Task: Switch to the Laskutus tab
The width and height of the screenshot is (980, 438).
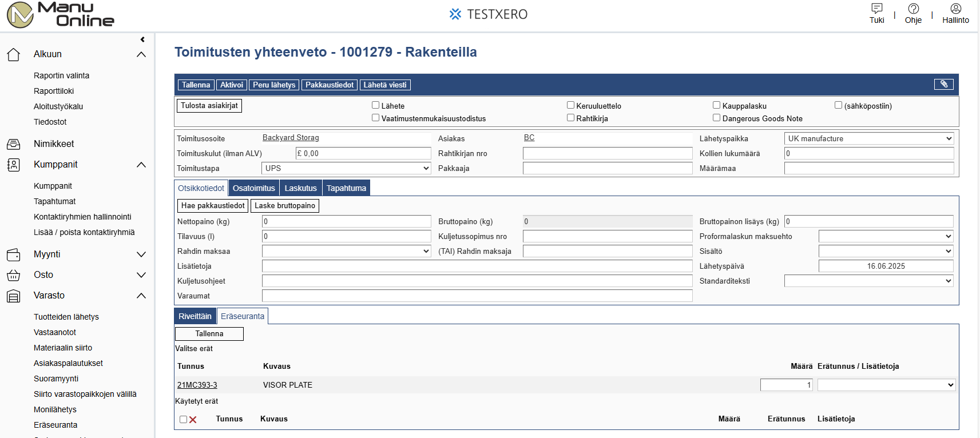Action: point(301,188)
